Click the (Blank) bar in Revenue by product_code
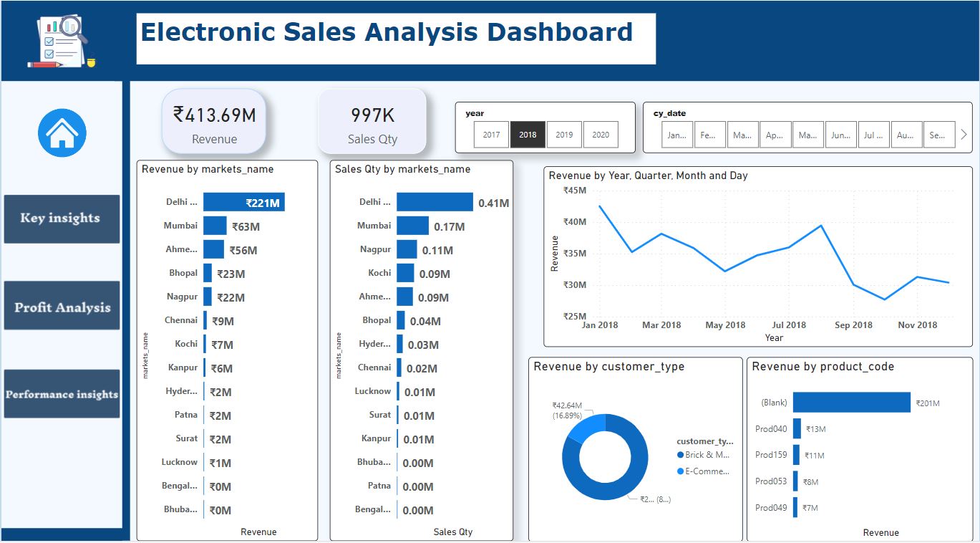Image resolution: width=980 pixels, height=543 pixels. click(x=852, y=403)
